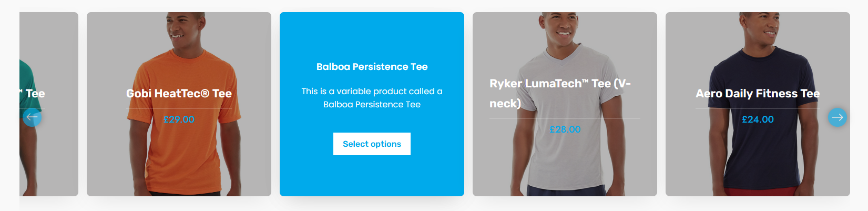Click the £29.00 price on Gobi card

click(179, 119)
